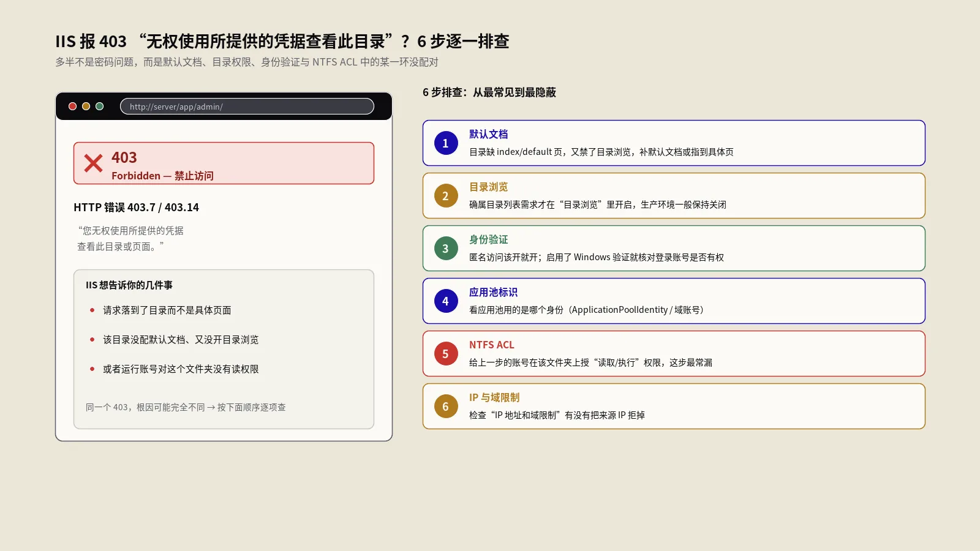Click the 应用池标识 step title

[x=493, y=292]
